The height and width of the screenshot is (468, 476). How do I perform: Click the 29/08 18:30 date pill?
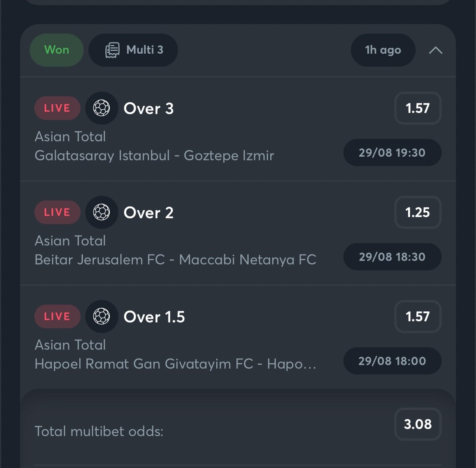click(392, 257)
